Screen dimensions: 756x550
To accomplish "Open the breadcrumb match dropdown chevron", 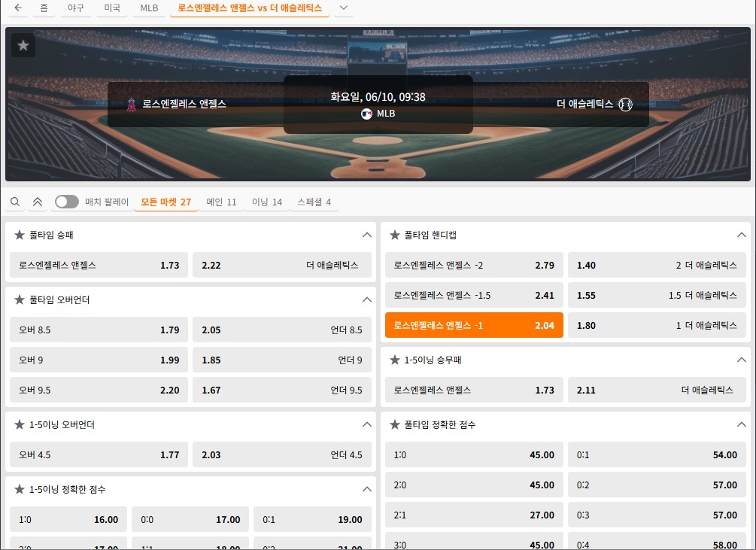I will pos(344,8).
